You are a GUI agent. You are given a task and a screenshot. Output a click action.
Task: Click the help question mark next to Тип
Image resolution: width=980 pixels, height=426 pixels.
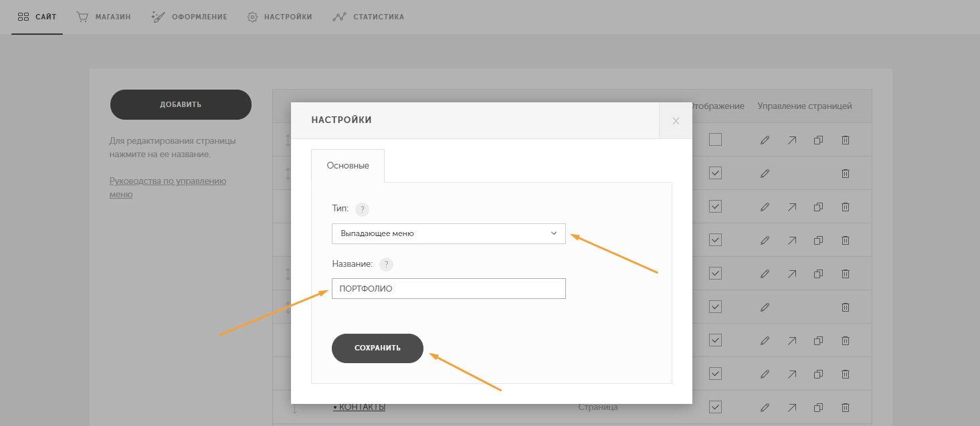(x=362, y=209)
